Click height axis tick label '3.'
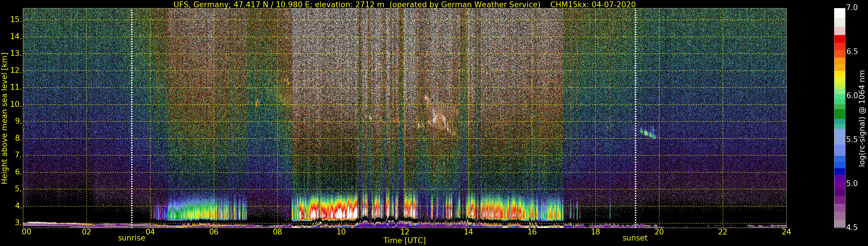Viewport: 868px width, 246px height. tap(18, 223)
